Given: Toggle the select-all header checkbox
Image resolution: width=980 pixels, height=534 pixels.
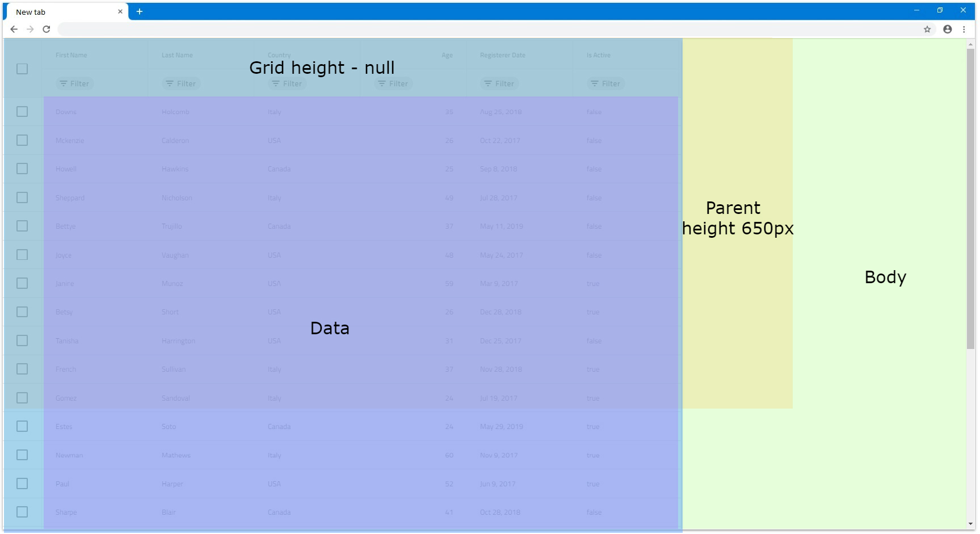Looking at the screenshot, I should coord(22,69).
